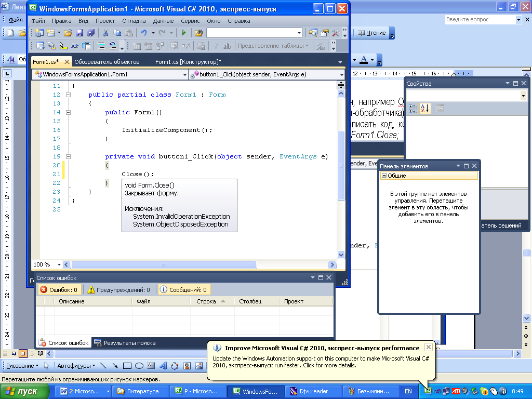
Task: Click the Чтение button in Word
Action: tap(371, 33)
